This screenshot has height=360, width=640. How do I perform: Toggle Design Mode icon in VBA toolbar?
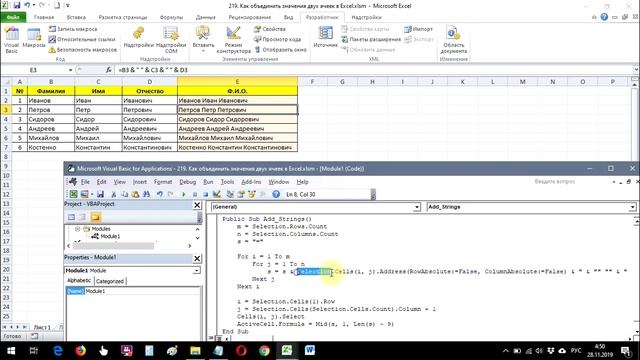click(217, 194)
